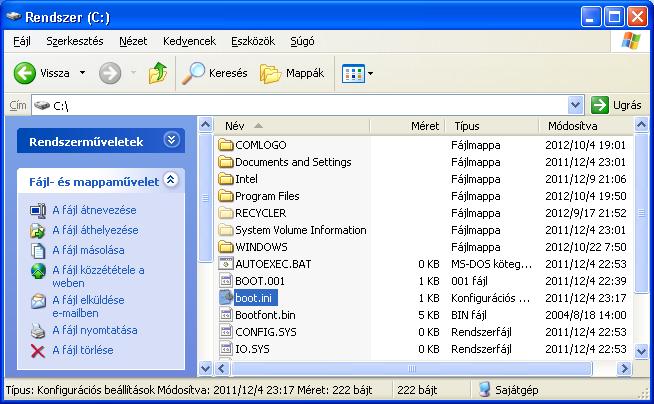This screenshot has width=654, height=404.
Task: Click the file list scroll right arrow
Action: tap(624, 369)
